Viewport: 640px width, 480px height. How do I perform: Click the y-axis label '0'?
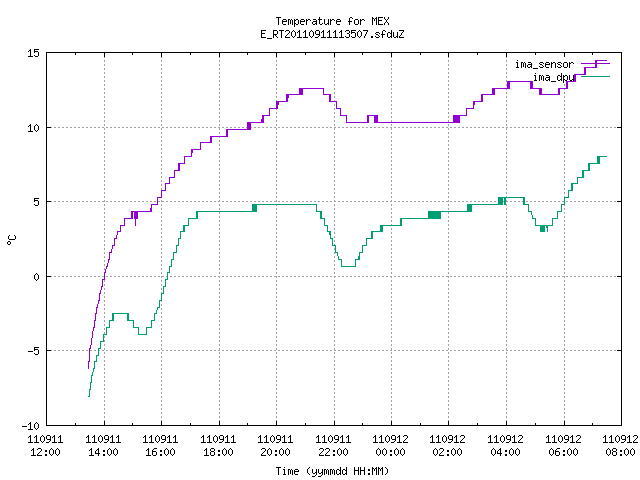[37, 277]
